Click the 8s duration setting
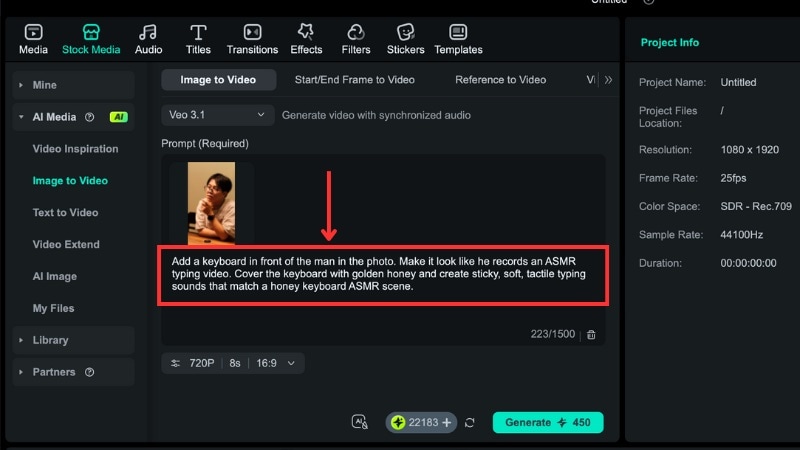Screen dimensions: 800x450 (235, 363)
